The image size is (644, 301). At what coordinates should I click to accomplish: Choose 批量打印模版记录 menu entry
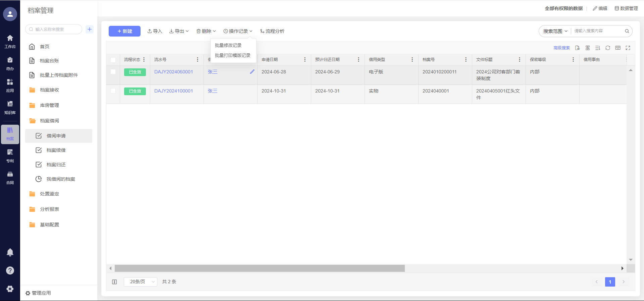pos(232,55)
